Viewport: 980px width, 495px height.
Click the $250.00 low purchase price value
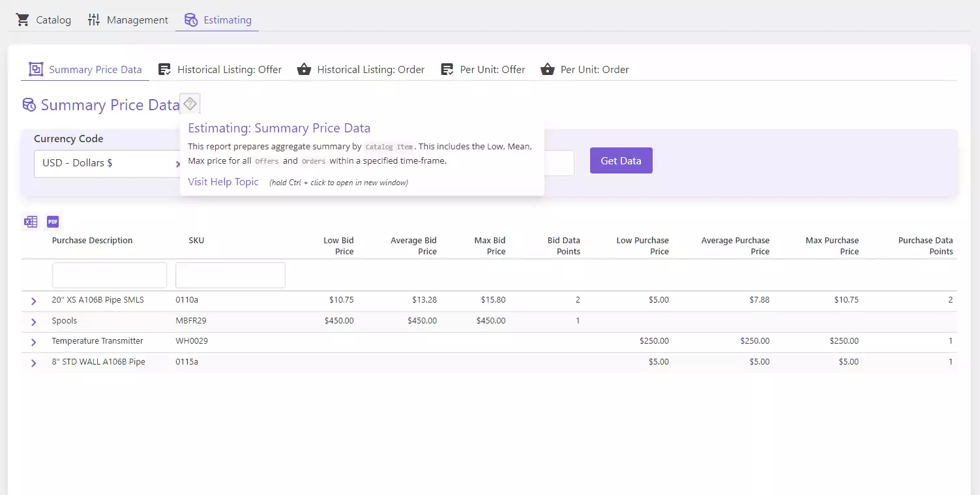click(x=654, y=341)
